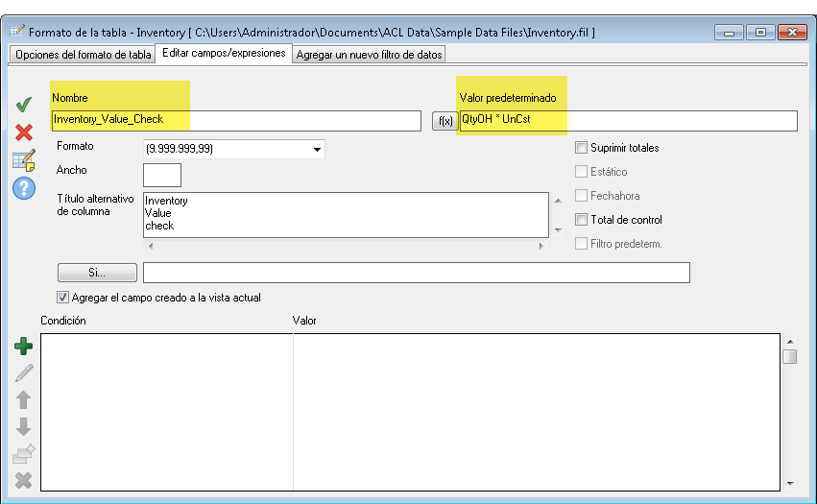Toggle Total de control checkbox
Image resolution: width=817 pixels, height=504 pixels.
[x=581, y=220]
